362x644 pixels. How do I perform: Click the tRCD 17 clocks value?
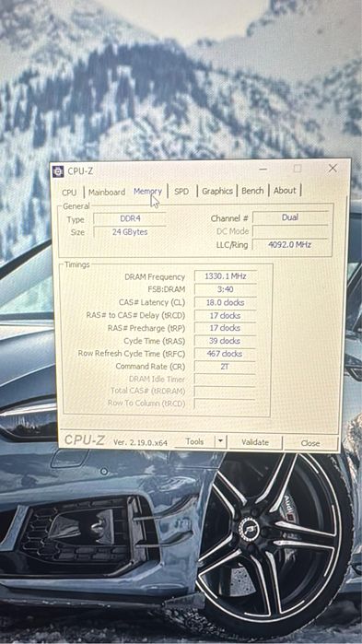pyautogui.click(x=226, y=315)
